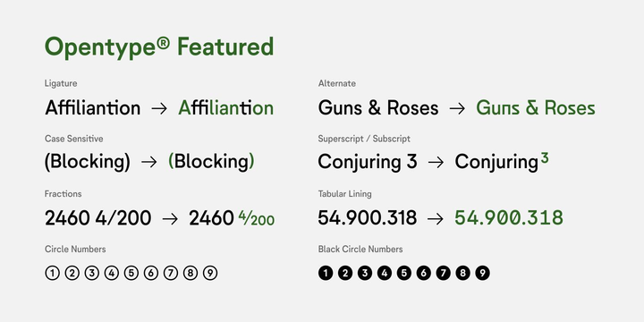Click the green Affiliantion ligature sample
This screenshot has height=322, width=644.
(x=226, y=108)
